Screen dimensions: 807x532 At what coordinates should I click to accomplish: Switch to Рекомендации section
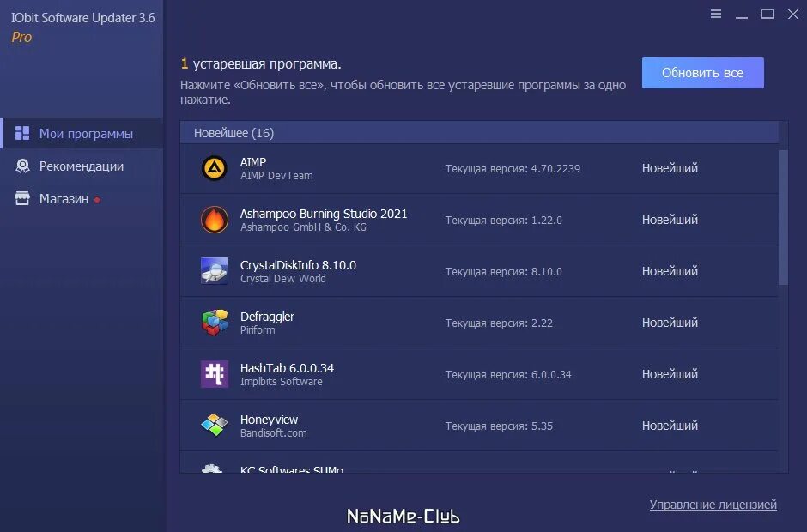82,166
